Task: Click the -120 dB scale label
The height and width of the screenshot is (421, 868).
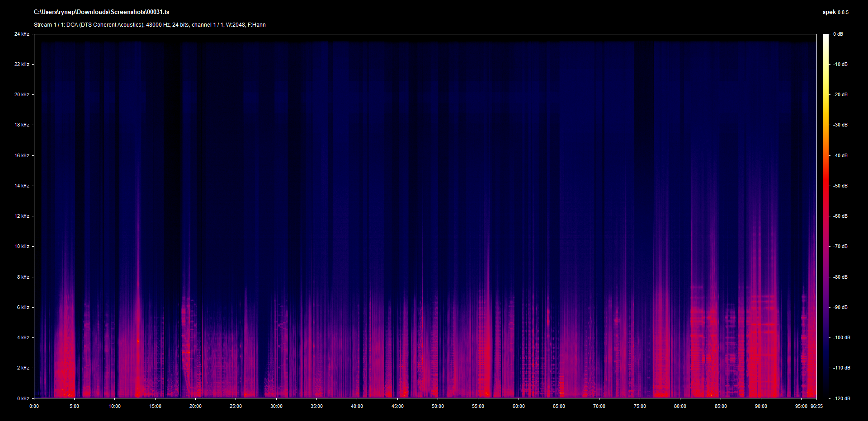Action: 841,398
